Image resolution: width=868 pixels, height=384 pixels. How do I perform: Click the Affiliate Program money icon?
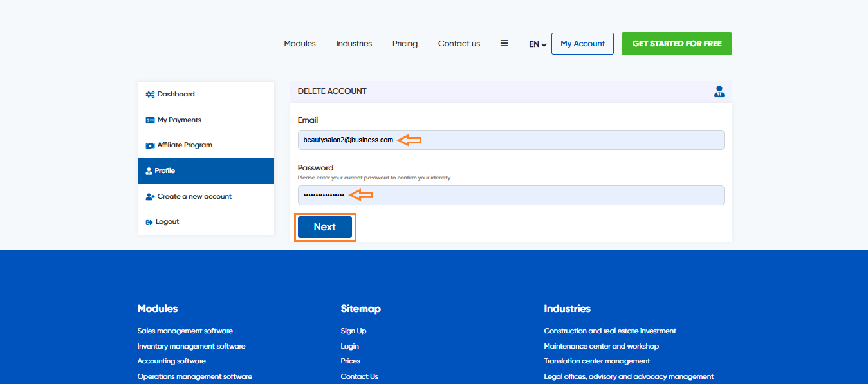coord(150,145)
